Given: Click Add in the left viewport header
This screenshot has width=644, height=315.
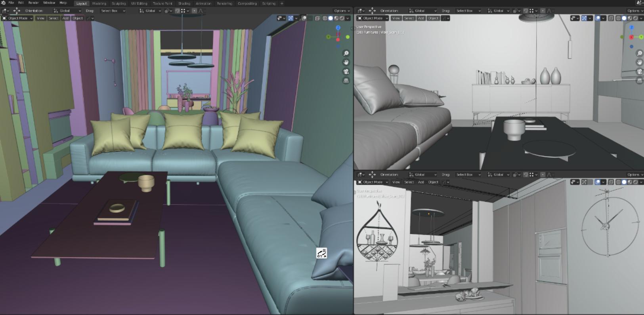Looking at the screenshot, I should click(65, 18).
